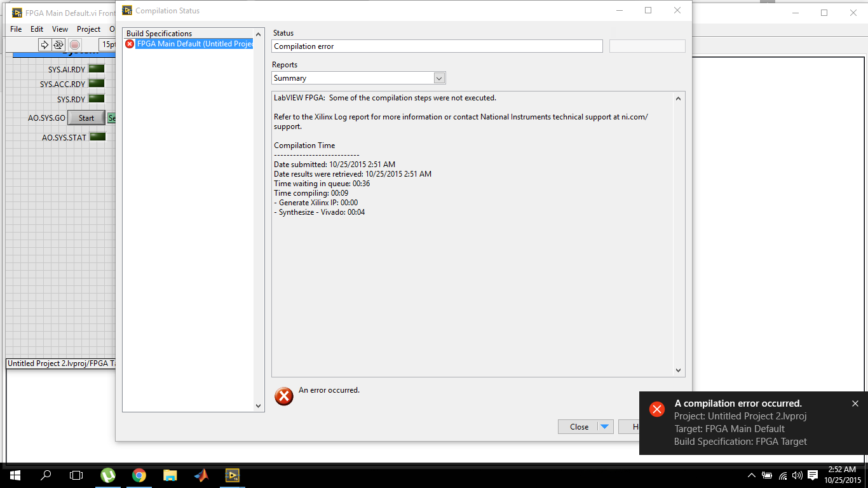This screenshot has width=868, height=488.
Task: Click the 'Time waiting in queue: 00:36' line
Action: coord(322,184)
